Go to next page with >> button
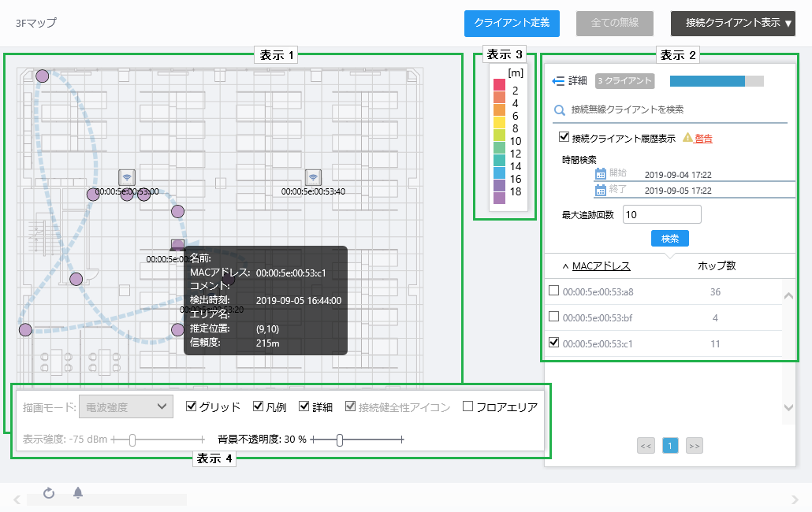This screenshot has width=812, height=512. click(695, 446)
